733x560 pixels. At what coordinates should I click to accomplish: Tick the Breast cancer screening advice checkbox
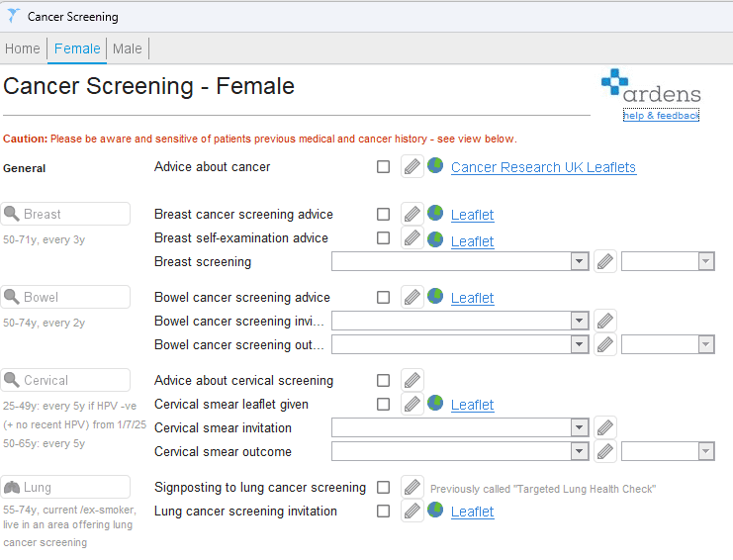point(383,214)
